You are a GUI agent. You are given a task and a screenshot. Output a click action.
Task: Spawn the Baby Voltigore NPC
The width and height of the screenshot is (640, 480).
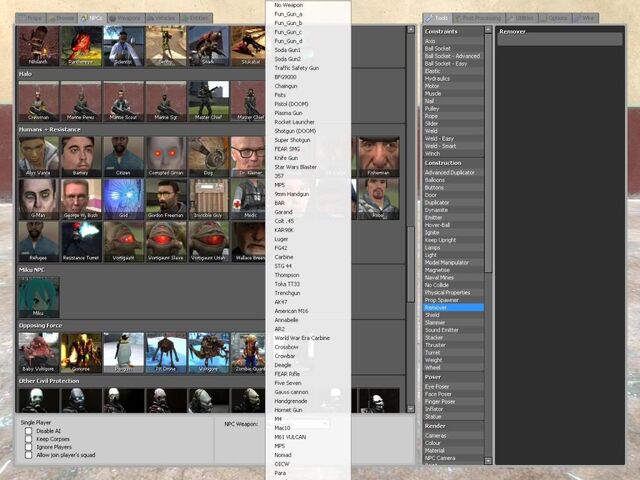pyautogui.click(x=38, y=352)
